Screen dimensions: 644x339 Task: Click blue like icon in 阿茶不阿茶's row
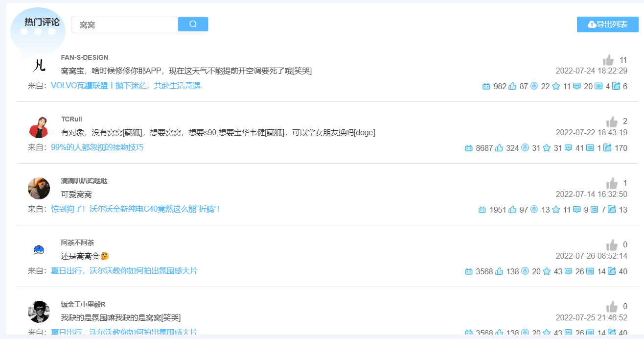(499, 271)
